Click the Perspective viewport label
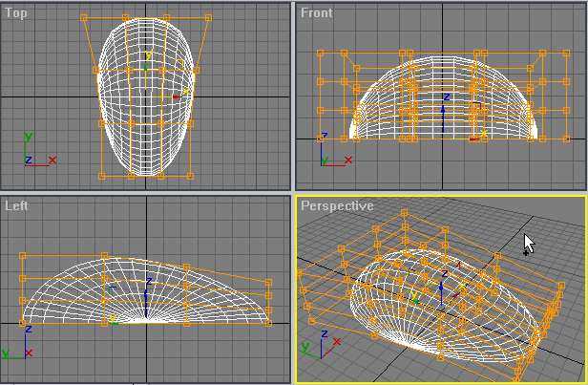The height and width of the screenshot is (385, 588). coord(337,205)
